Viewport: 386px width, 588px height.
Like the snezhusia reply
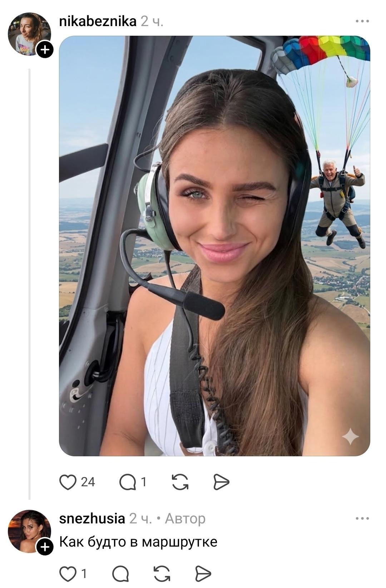68,574
